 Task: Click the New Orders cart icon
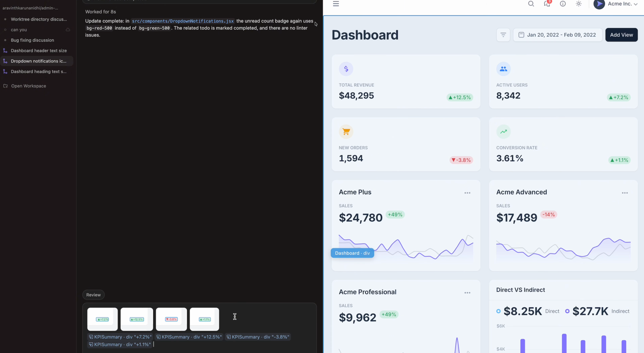tap(346, 132)
